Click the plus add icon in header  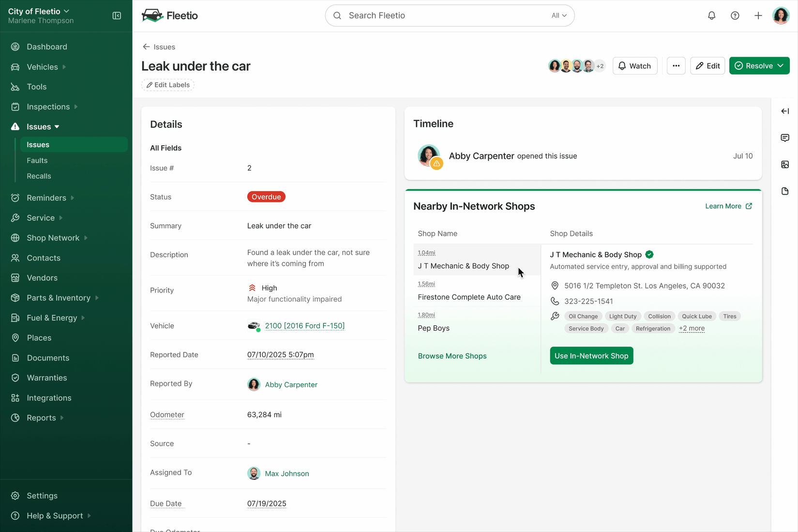pos(758,15)
